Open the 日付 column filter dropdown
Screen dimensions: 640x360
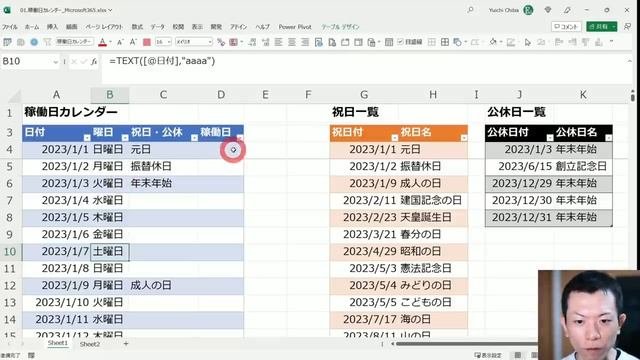tap(87, 138)
